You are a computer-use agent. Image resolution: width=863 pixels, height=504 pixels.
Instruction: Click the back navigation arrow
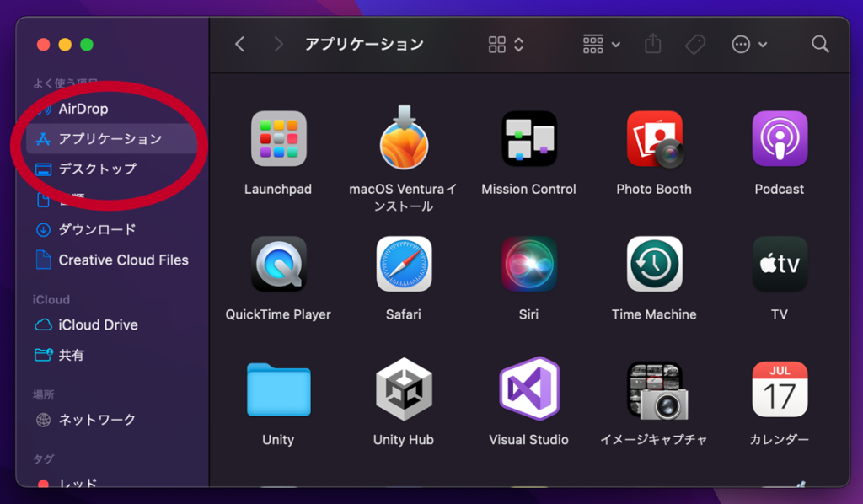point(240,45)
